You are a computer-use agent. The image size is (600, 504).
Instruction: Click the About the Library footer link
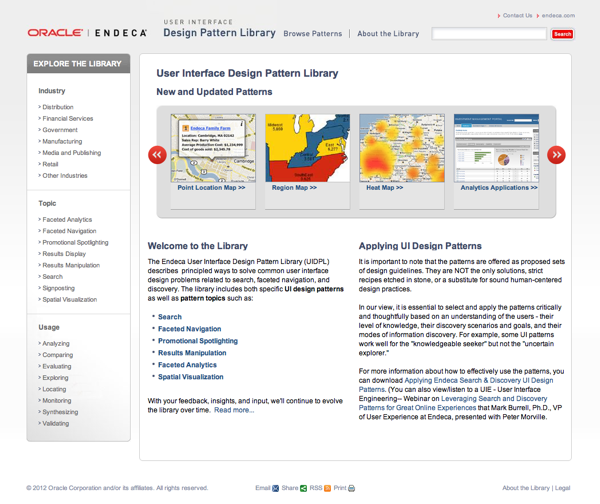coord(526,488)
